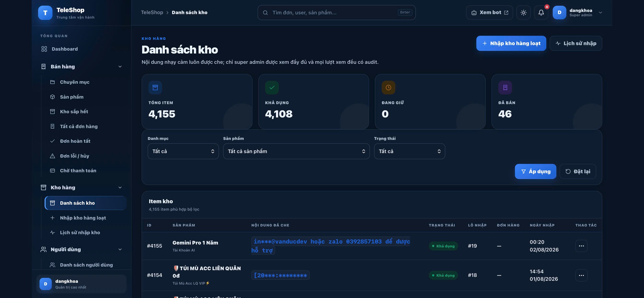Click batch number #18
The image size is (644, 298).
[x=472, y=275]
